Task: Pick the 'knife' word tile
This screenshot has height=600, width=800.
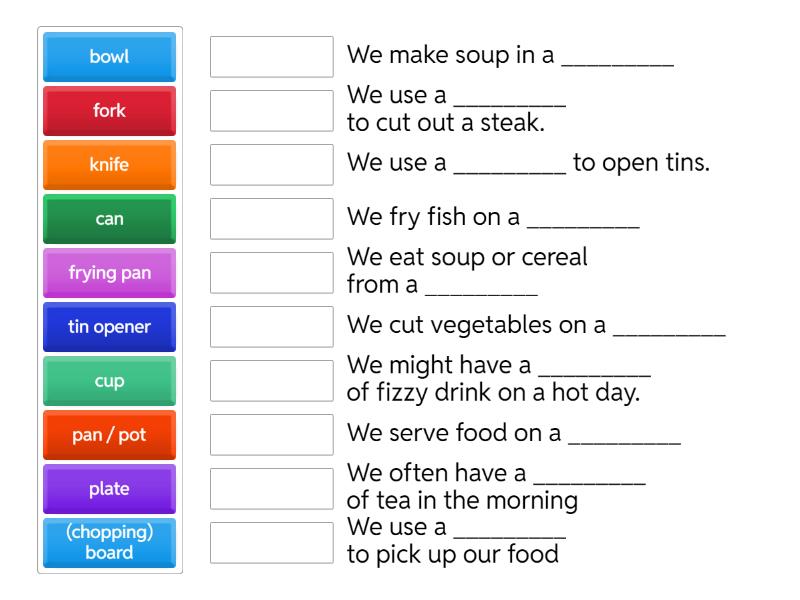Action: coord(107,165)
